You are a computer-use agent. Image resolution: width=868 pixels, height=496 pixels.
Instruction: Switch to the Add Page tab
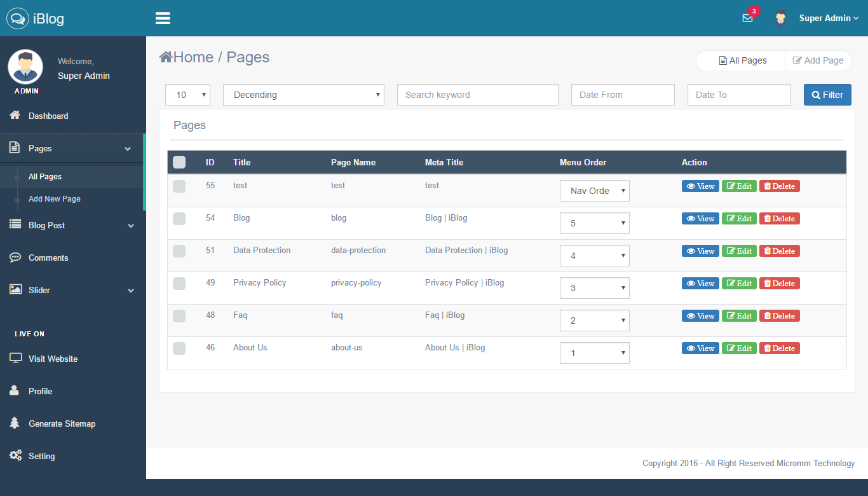point(818,60)
